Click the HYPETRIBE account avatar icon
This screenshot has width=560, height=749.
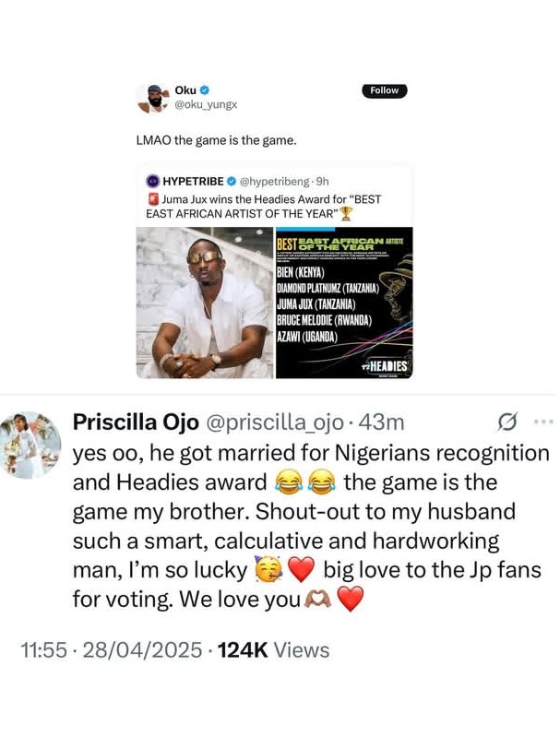click(153, 181)
